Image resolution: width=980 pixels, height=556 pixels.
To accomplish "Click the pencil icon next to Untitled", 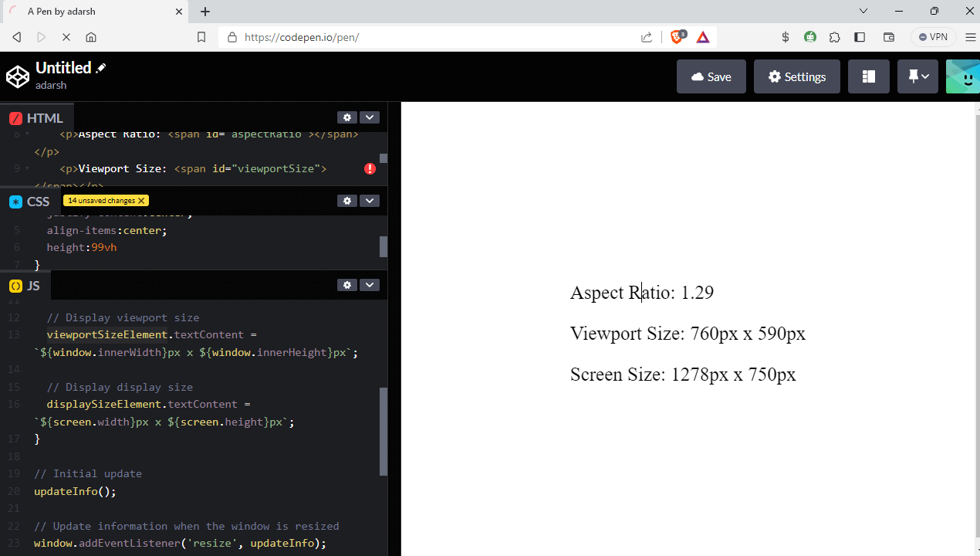I will point(101,67).
